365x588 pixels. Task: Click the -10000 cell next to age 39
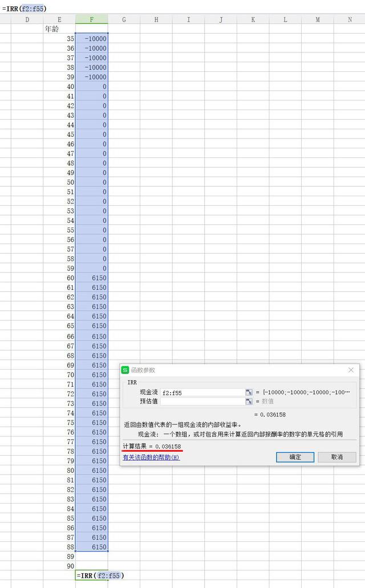(x=91, y=77)
